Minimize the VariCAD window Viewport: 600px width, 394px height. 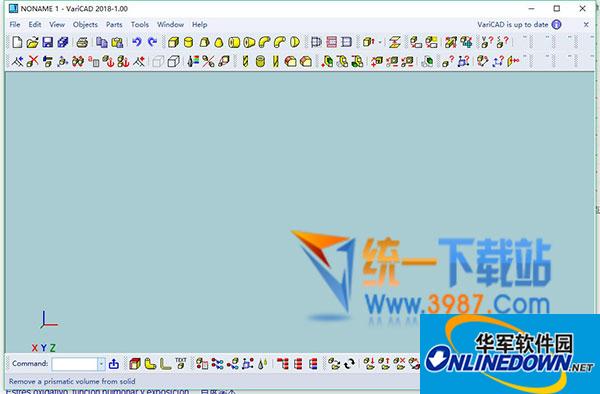coord(532,8)
